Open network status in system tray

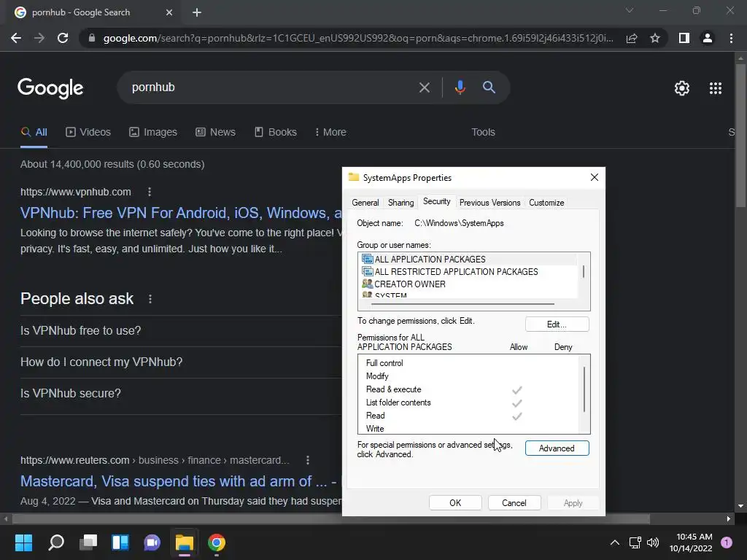(635, 542)
